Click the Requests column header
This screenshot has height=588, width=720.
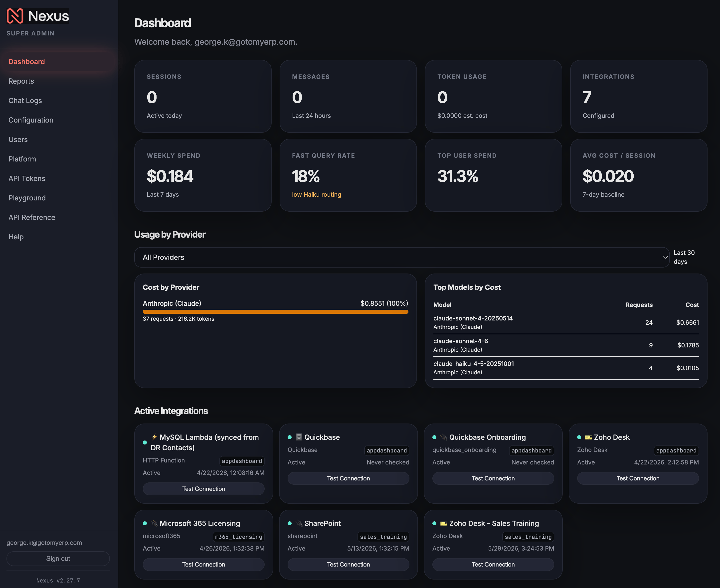coord(639,305)
